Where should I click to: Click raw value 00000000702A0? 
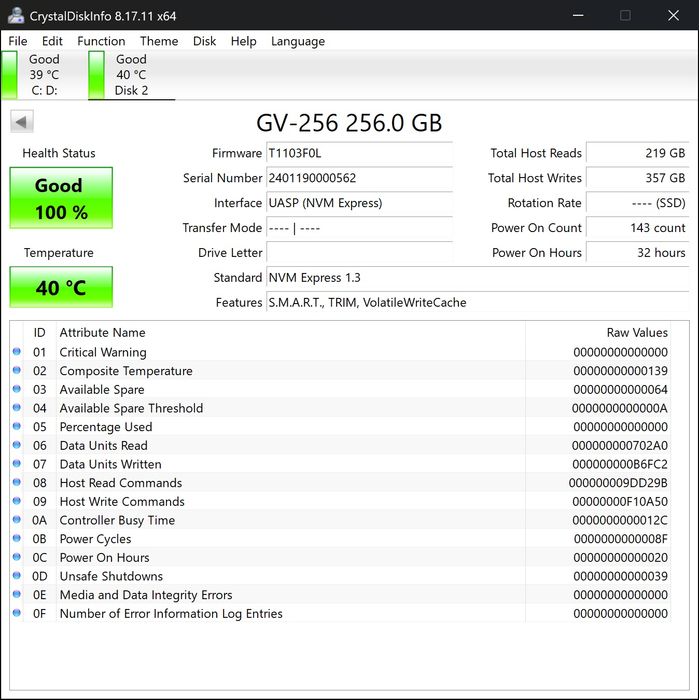620,446
